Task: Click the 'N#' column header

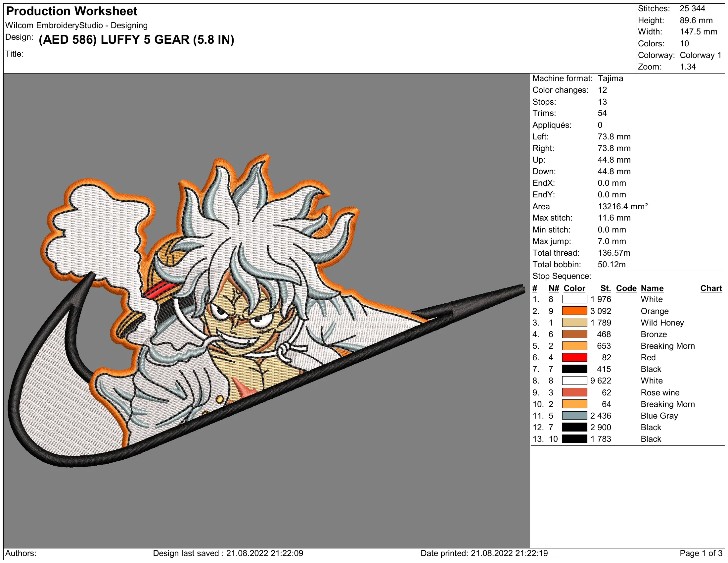Action: point(554,288)
